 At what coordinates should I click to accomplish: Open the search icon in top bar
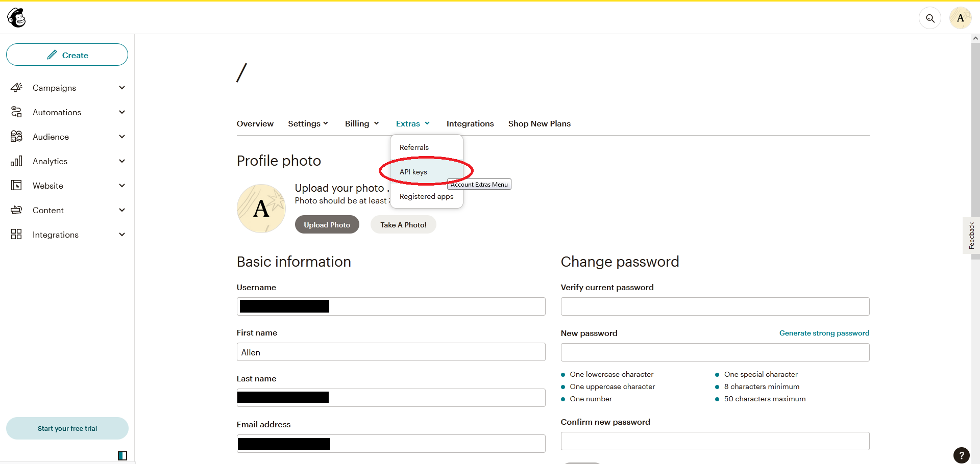point(930,17)
